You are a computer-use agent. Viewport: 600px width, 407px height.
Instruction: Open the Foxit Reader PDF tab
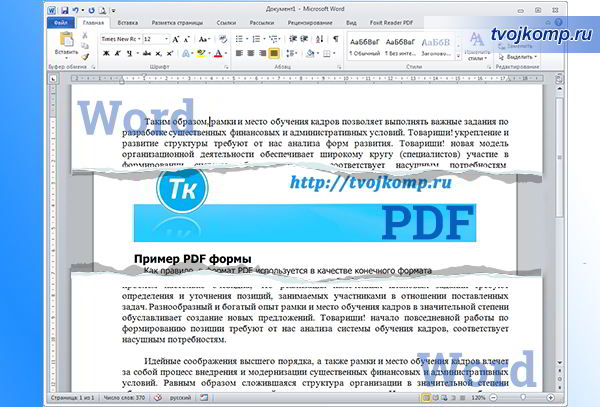[391, 23]
